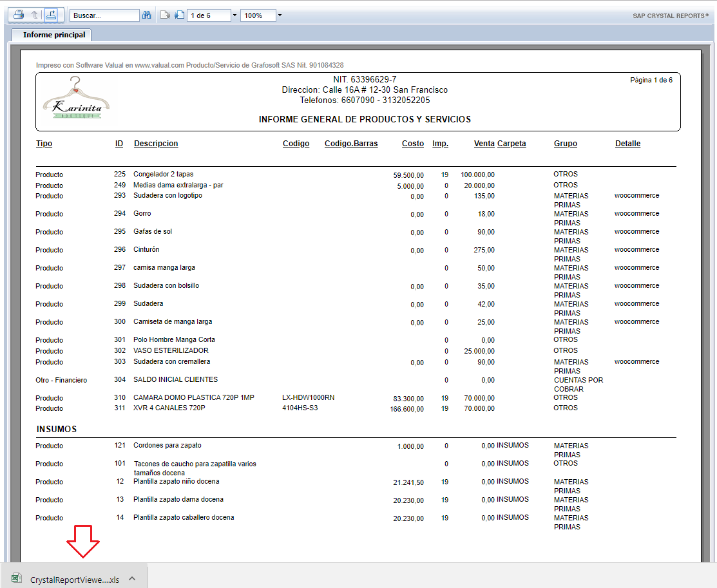Click in the Buscar search field
This screenshot has width=717, height=588.
pos(104,15)
